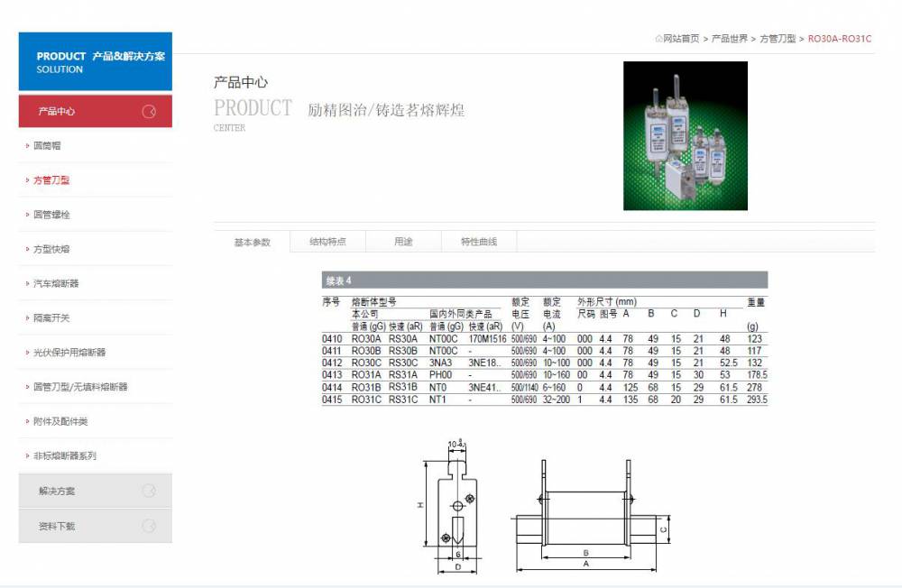Show the 特性曲线 tab
Image resolution: width=902 pixels, height=588 pixels.
click(478, 242)
